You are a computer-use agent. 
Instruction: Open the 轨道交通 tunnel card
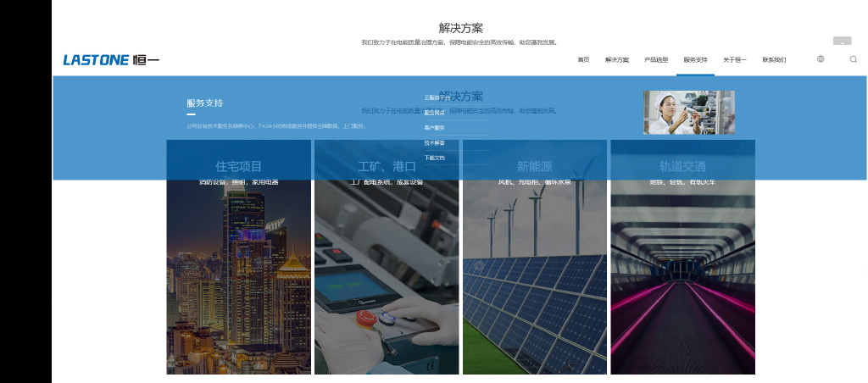(682, 257)
